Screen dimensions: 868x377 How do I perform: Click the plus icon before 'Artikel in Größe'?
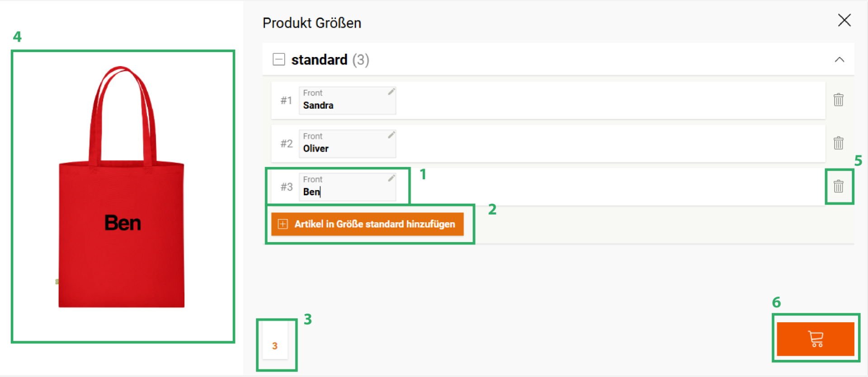point(283,224)
